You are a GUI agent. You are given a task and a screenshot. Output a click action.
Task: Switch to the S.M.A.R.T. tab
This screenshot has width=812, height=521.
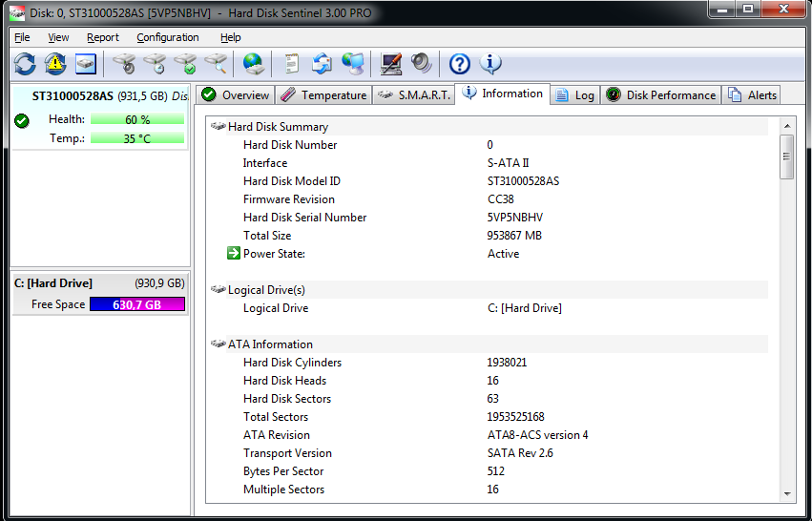pyautogui.click(x=413, y=94)
